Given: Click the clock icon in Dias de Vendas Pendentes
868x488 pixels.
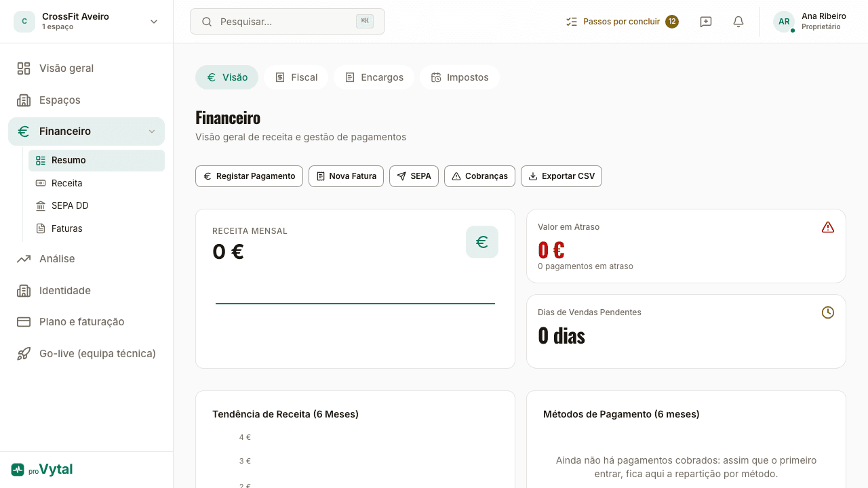Looking at the screenshot, I should pyautogui.click(x=828, y=312).
